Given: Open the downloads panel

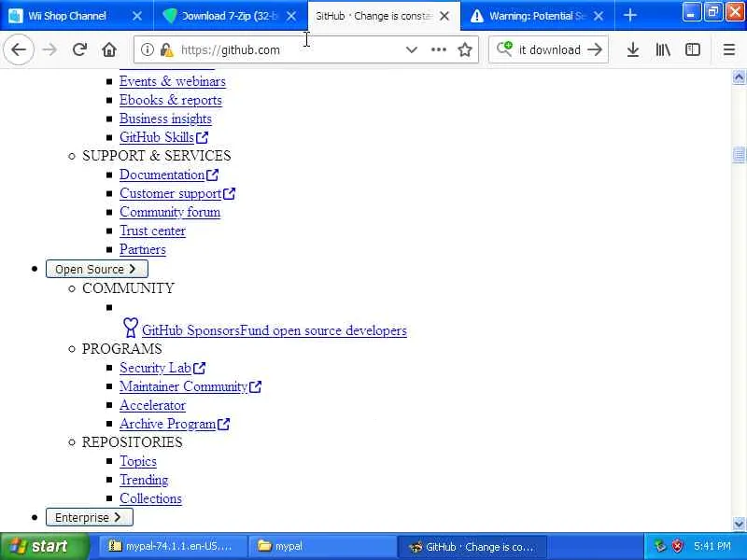Looking at the screenshot, I should [633, 49].
